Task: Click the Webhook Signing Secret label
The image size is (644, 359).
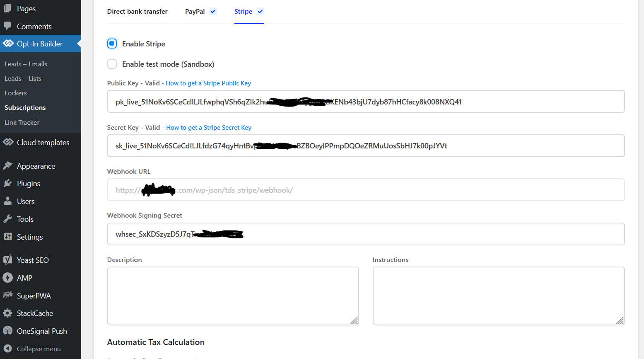Action: tap(145, 215)
